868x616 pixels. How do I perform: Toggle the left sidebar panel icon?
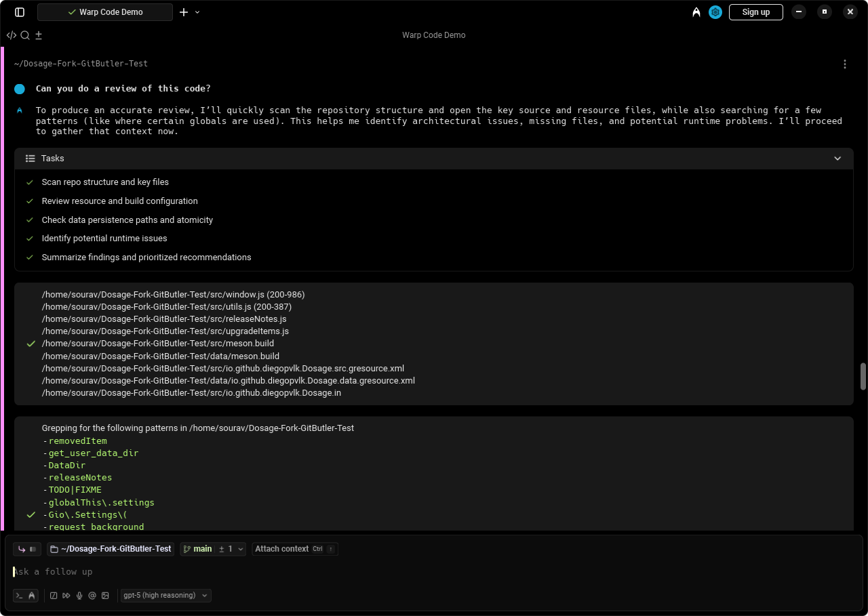[20, 12]
